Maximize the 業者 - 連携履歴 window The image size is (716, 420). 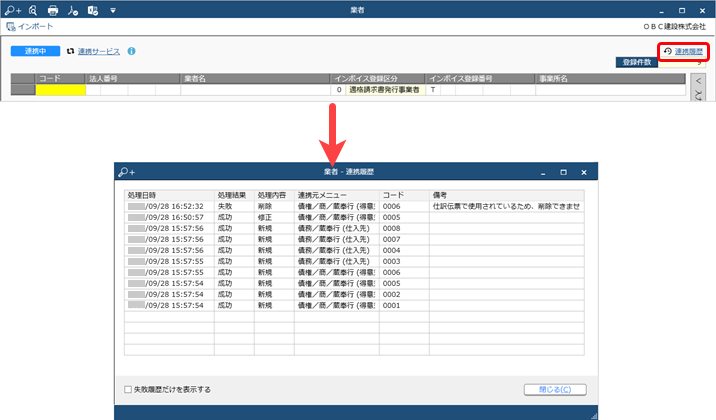click(563, 173)
